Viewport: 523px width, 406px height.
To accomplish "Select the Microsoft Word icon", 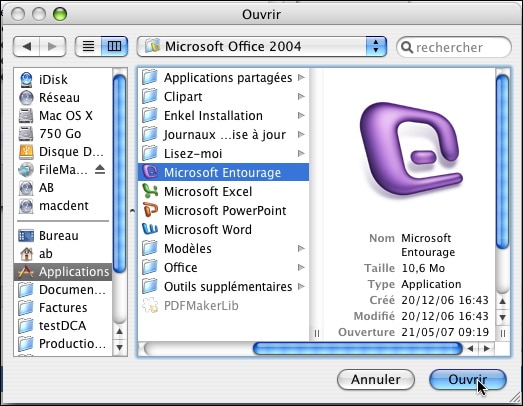I will (x=150, y=229).
